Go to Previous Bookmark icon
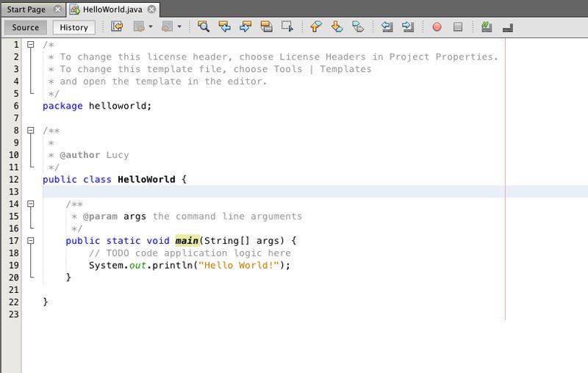 point(316,26)
